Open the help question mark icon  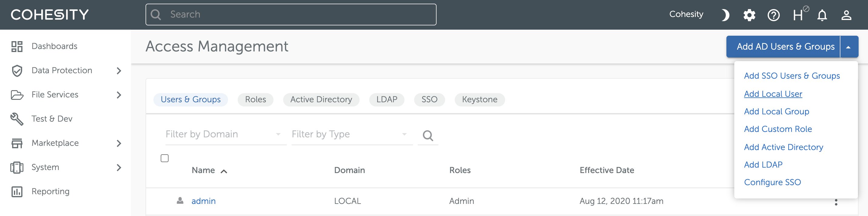(773, 15)
